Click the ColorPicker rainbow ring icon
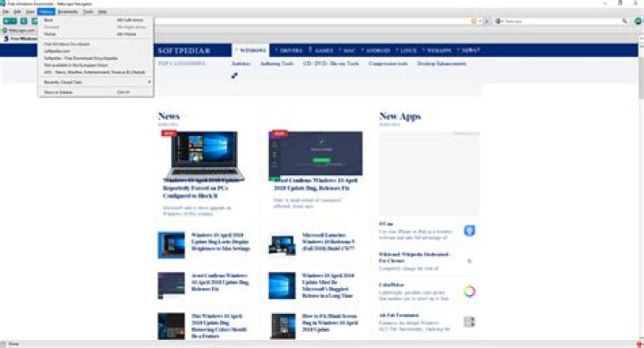This screenshot has width=644, height=348. pos(470,292)
